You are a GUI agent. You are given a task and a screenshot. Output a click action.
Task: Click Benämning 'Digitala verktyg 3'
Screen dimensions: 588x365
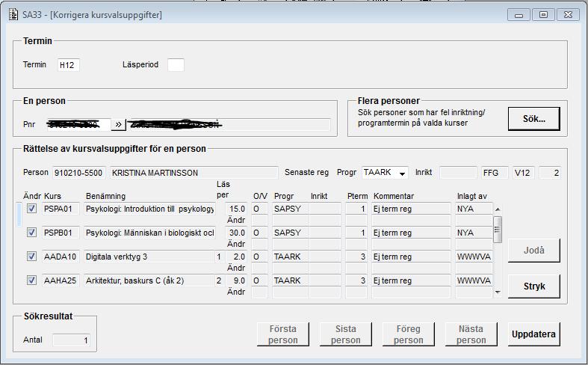(149, 257)
